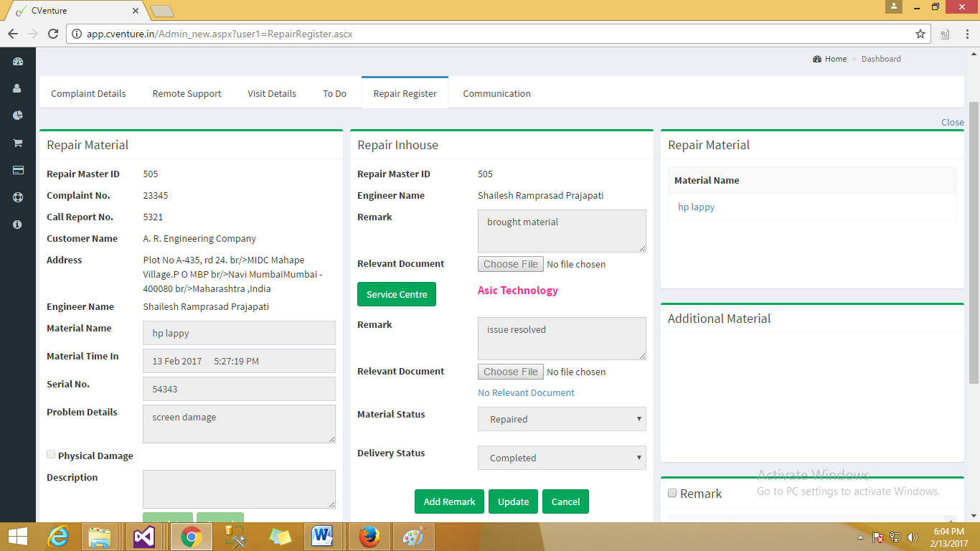
Task: Open the info circle sidebar icon
Action: point(18,225)
